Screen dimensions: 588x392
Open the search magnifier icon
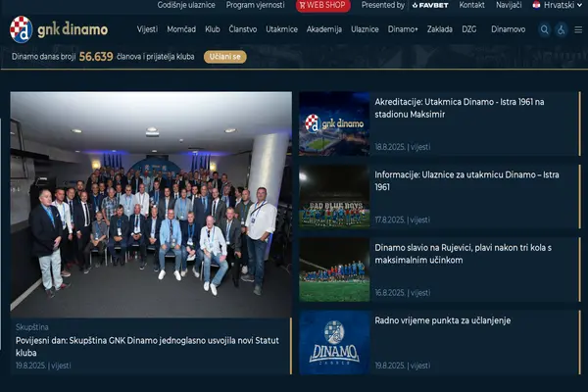[545, 29]
